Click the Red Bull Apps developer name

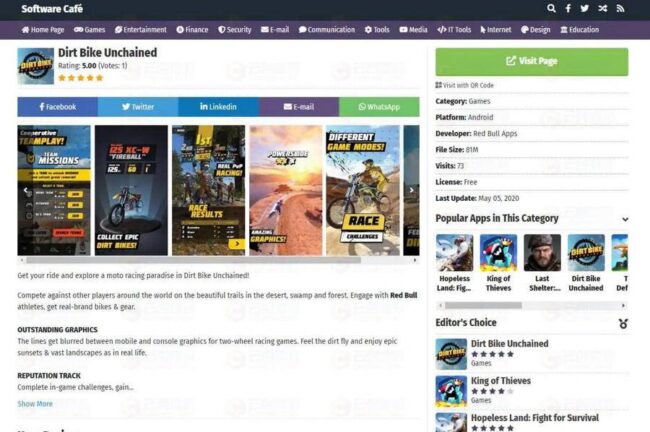[495, 133]
